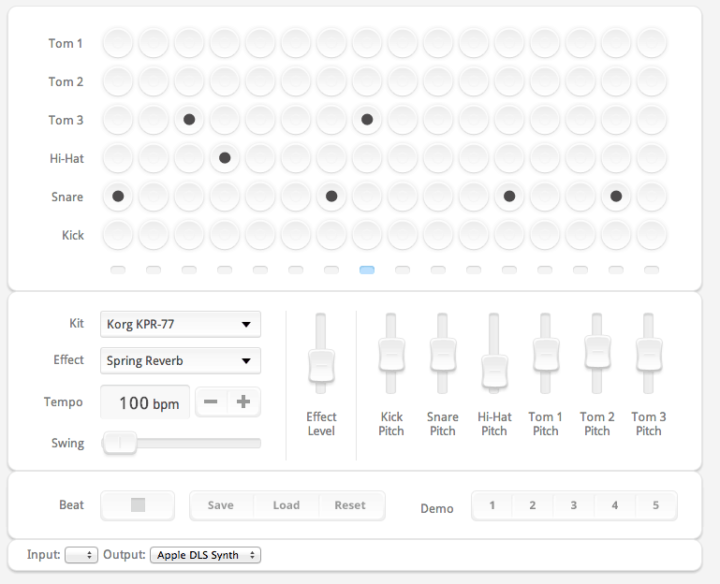
Task: Toggle the active Hi-Hat step off
Action: click(225, 158)
